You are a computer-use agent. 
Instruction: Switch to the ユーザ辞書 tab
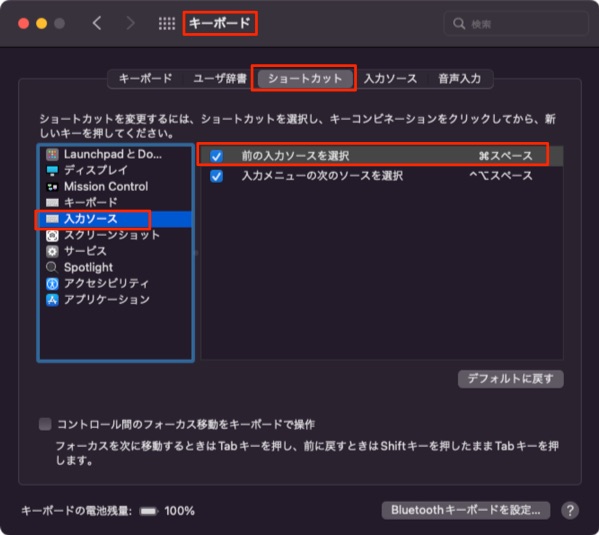pos(220,79)
